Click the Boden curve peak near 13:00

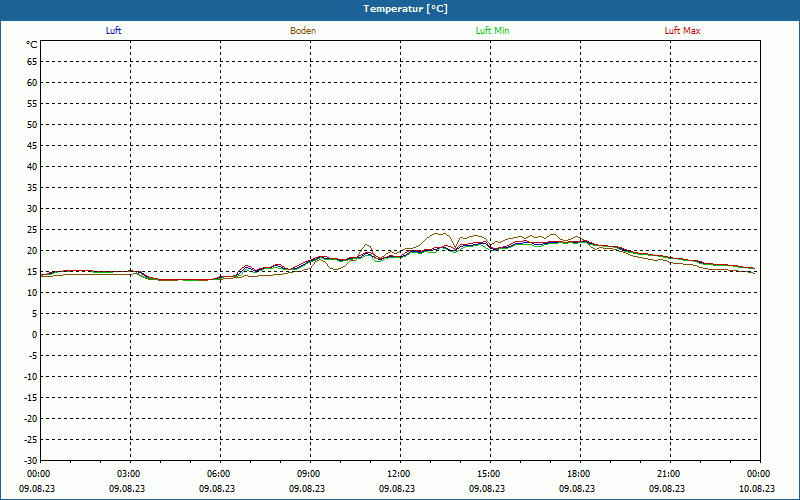[x=440, y=234]
